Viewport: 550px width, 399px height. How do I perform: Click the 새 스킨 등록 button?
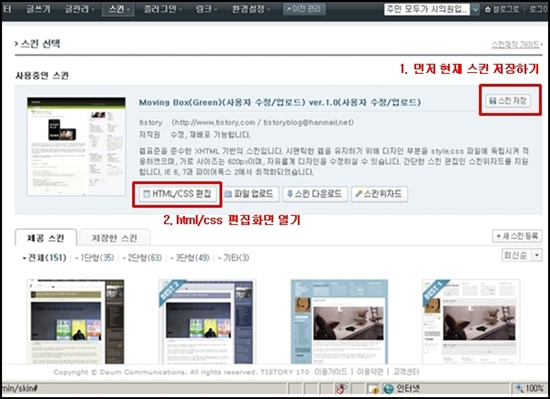point(517,236)
